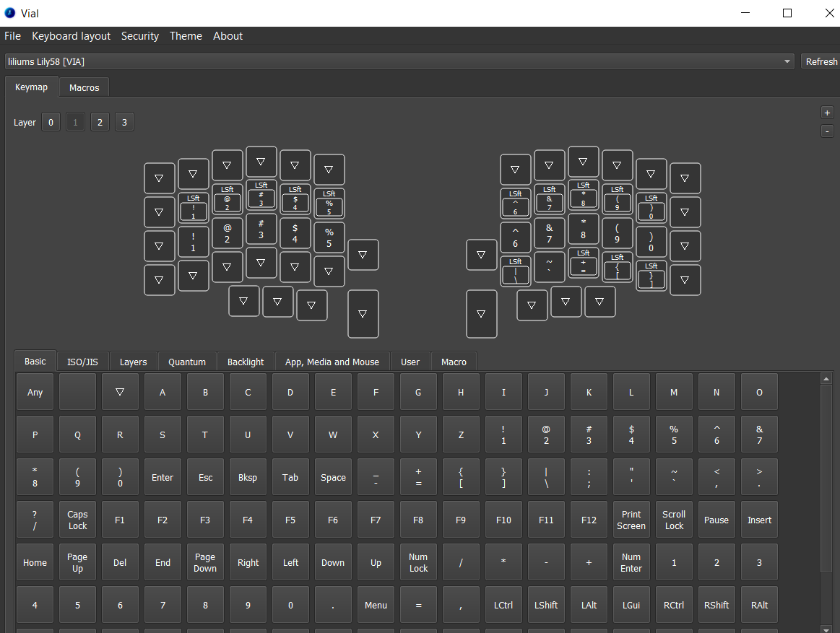
Task: Pick the Bksp keycode
Action: [248, 478]
